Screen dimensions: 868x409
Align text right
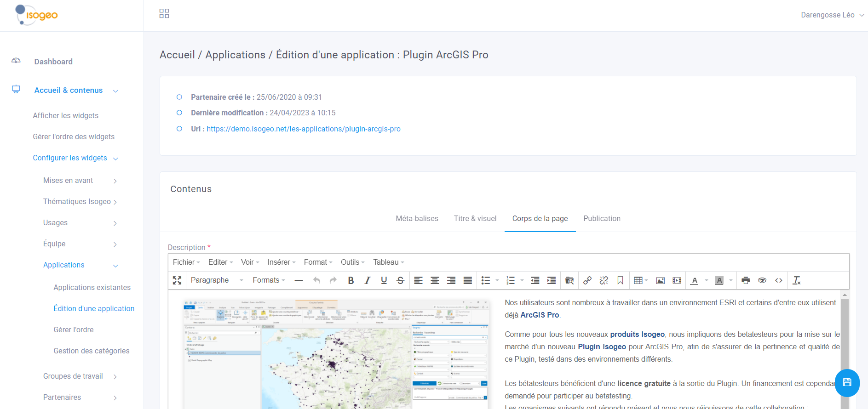click(x=451, y=280)
